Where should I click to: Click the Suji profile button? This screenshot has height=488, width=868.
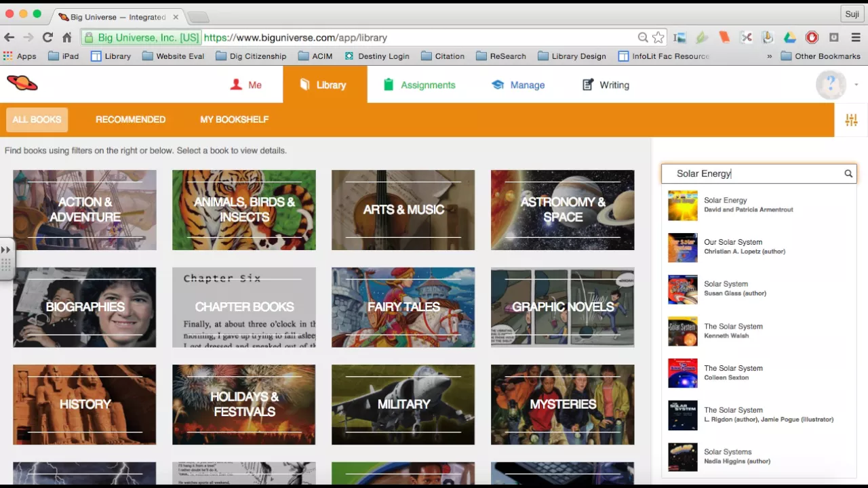852,14
